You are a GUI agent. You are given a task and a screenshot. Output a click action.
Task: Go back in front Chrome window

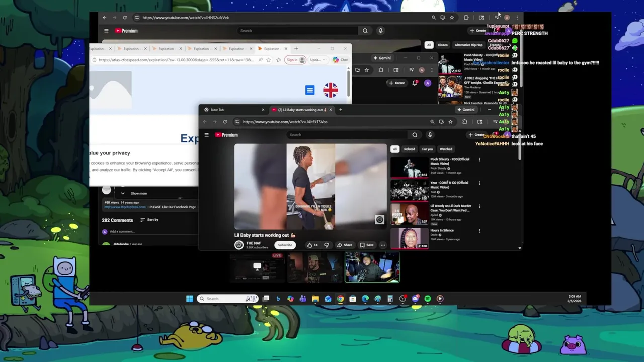(x=205, y=122)
